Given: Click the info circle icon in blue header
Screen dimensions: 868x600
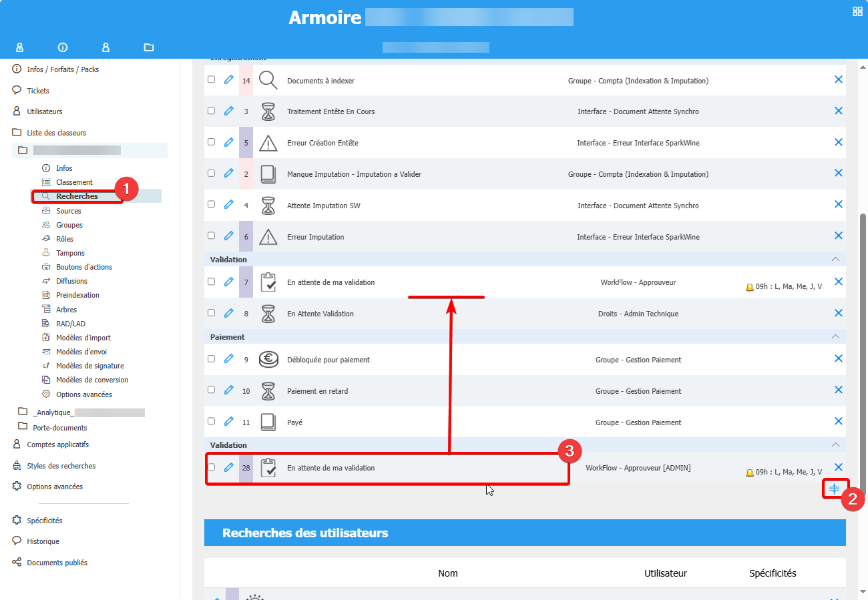Looking at the screenshot, I should coord(63,47).
